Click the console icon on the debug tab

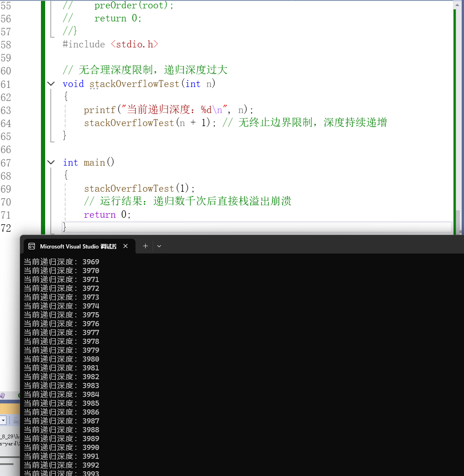pos(32,246)
